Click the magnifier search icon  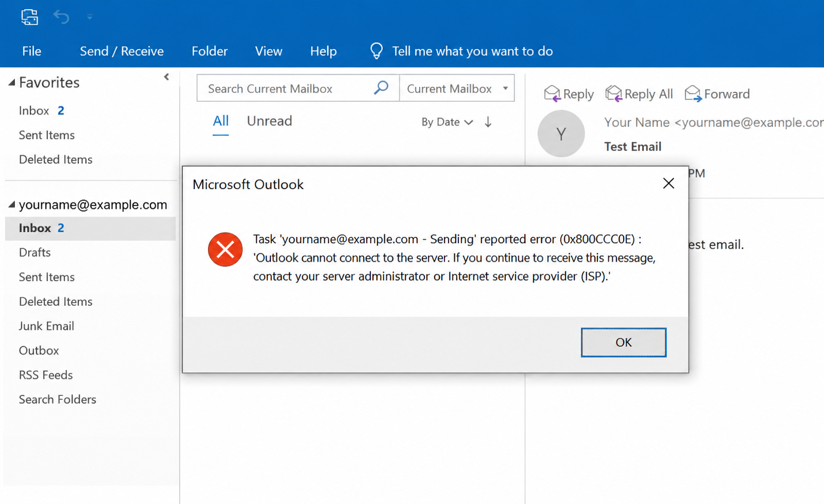(381, 88)
